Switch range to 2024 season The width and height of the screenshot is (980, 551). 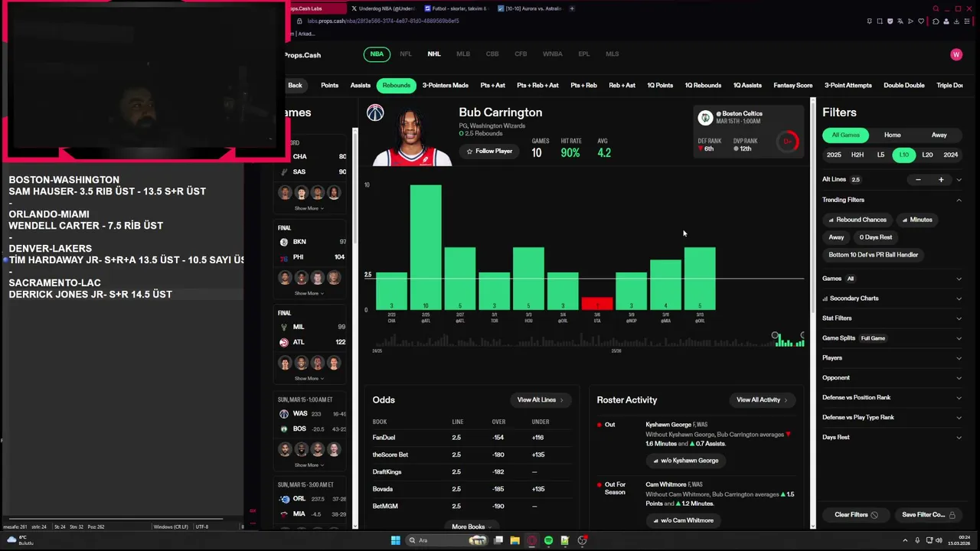(x=951, y=155)
